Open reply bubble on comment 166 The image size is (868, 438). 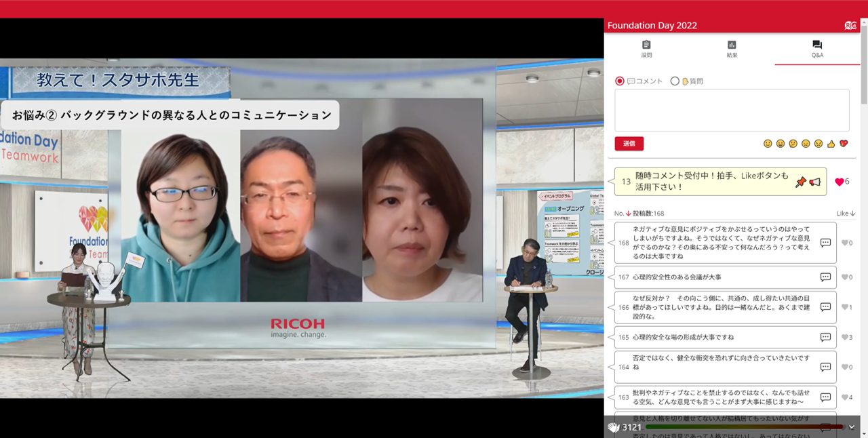pos(825,307)
